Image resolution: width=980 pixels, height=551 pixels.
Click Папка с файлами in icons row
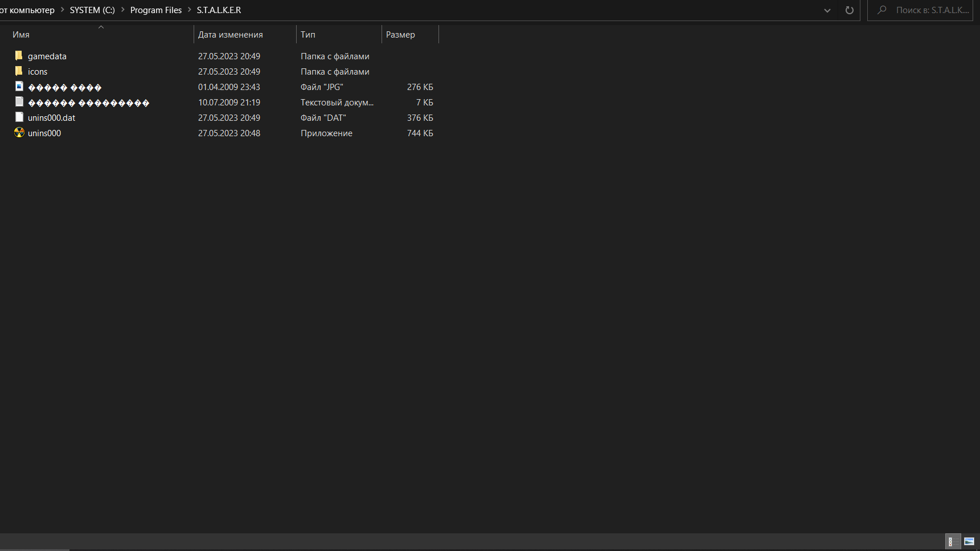point(335,72)
